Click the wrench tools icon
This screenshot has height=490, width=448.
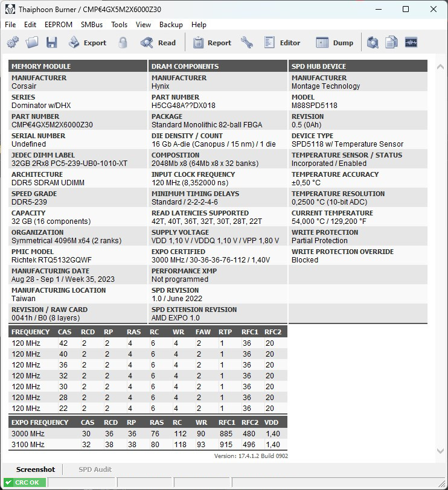pyautogui.click(x=246, y=43)
